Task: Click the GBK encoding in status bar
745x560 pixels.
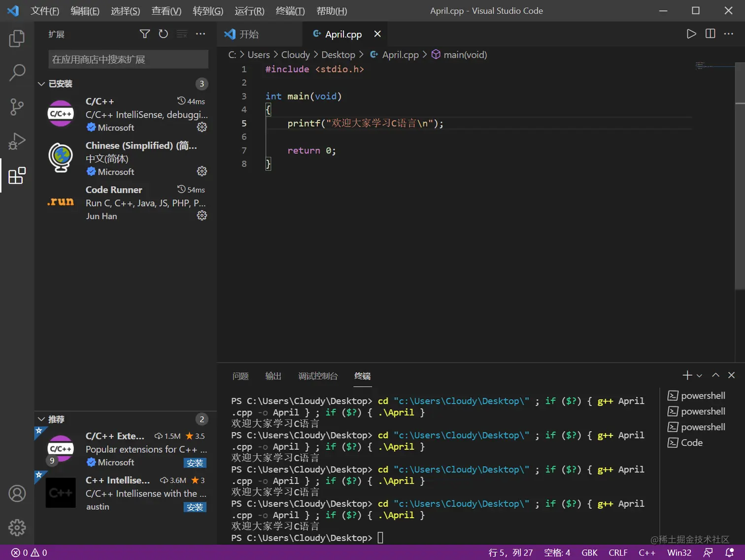Action: 589,553
